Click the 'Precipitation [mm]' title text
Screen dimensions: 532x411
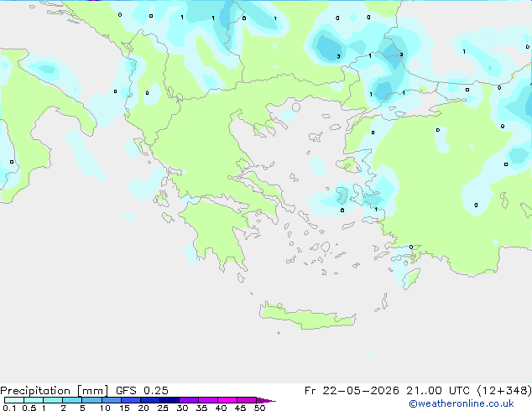[x=55, y=391]
